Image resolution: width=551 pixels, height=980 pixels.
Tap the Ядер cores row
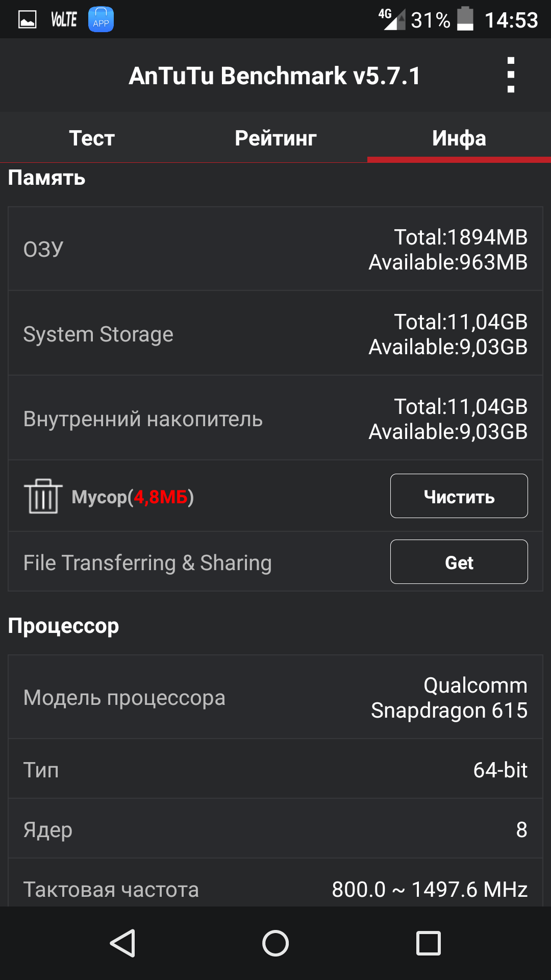(275, 829)
